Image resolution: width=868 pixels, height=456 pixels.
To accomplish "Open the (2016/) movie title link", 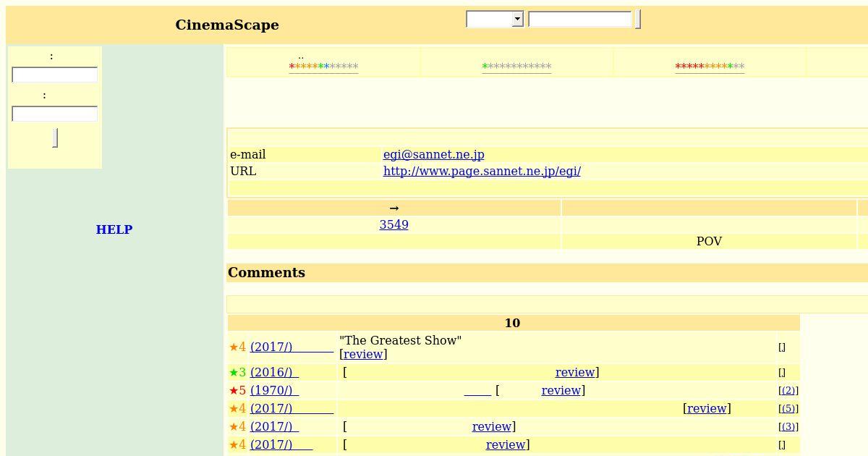I will pyautogui.click(x=274, y=372).
